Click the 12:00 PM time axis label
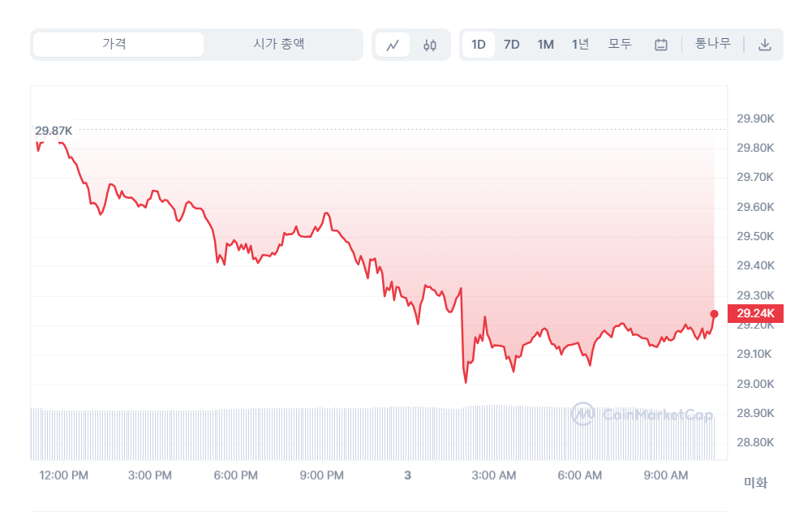This screenshot has width=812, height=512. [x=63, y=475]
